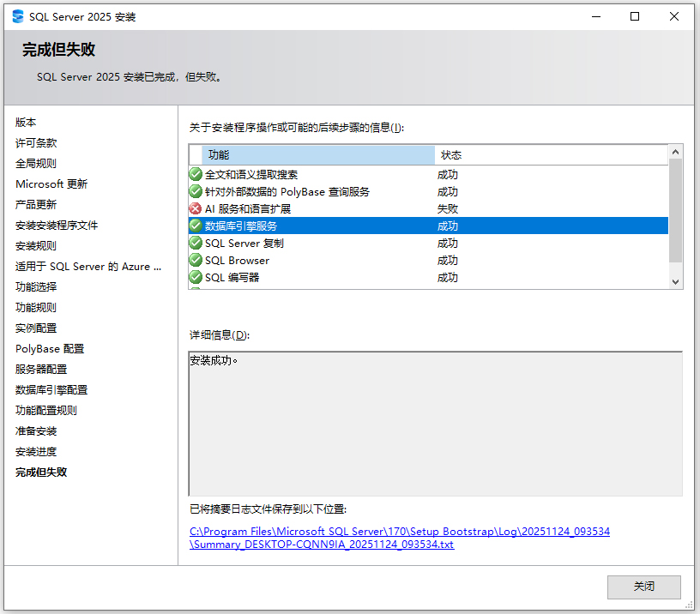Click green check icon for SQL Browser
Screen dimensions: 700x614
click(x=196, y=260)
